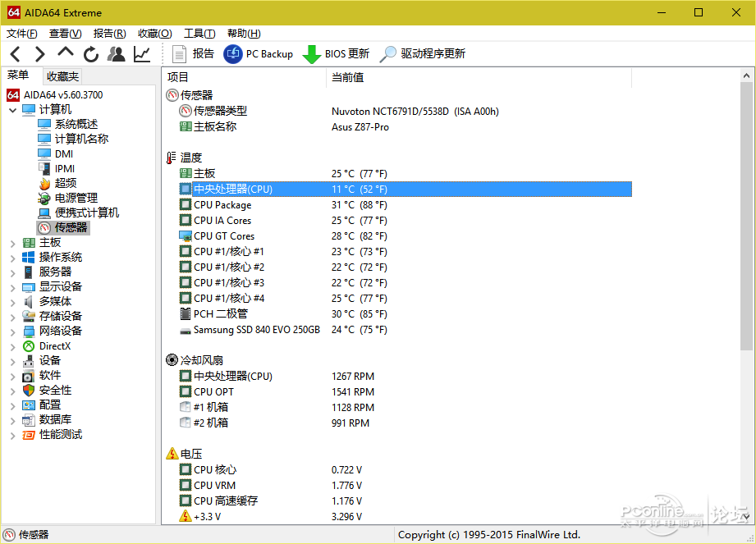The width and height of the screenshot is (756, 544).
Task: Click the BIOS 更新 toolbar button
Action: pyautogui.click(x=336, y=54)
